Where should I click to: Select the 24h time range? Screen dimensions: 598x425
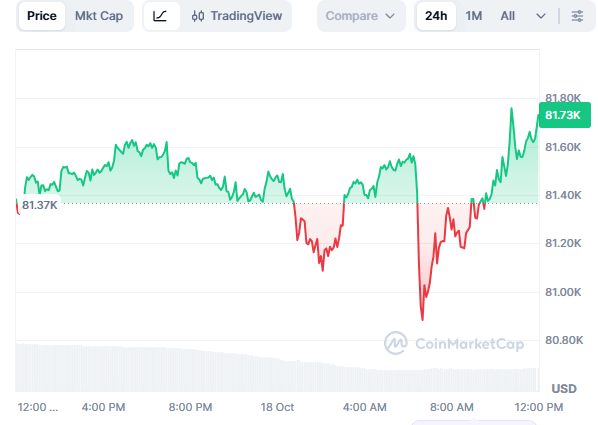436,16
